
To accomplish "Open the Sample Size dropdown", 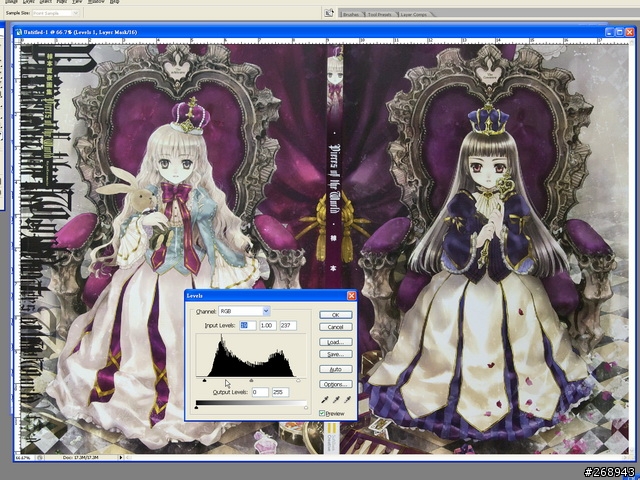I will click(56, 13).
